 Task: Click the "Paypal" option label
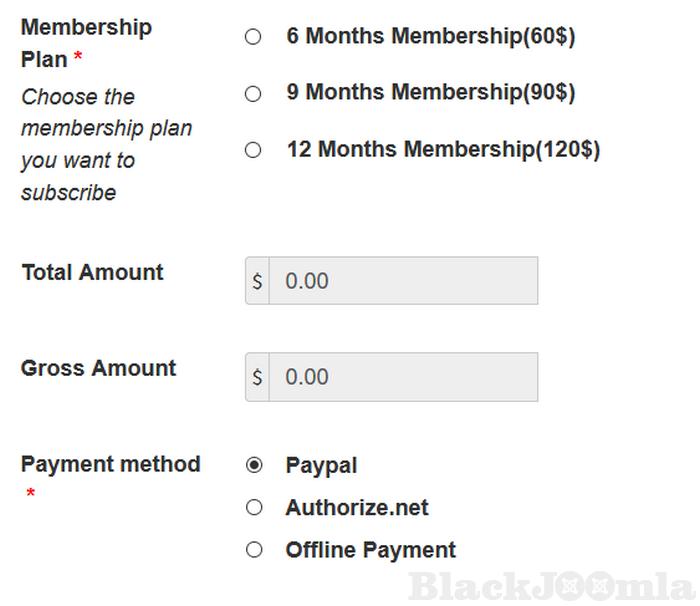click(x=321, y=466)
